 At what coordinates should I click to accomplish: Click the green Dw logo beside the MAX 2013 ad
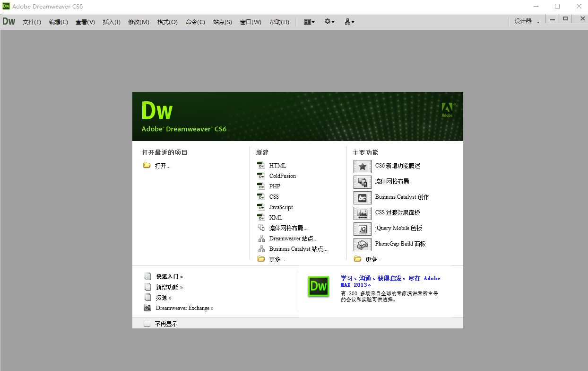(319, 286)
